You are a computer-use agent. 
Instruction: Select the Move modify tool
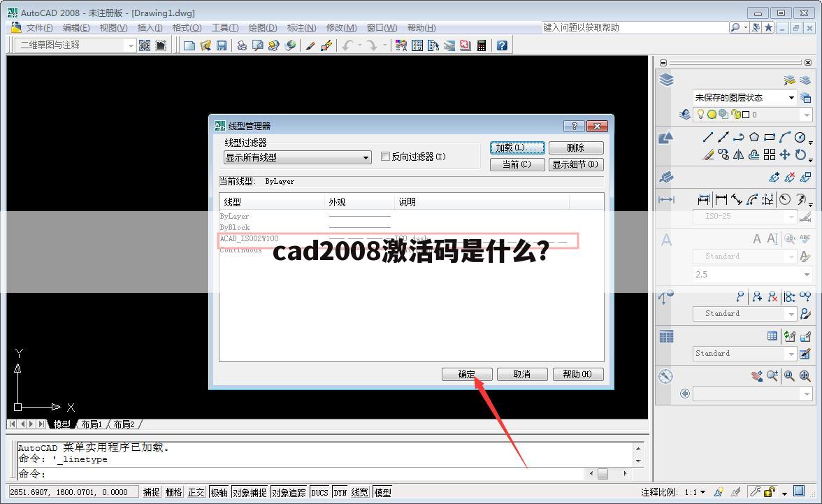[785, 154]
